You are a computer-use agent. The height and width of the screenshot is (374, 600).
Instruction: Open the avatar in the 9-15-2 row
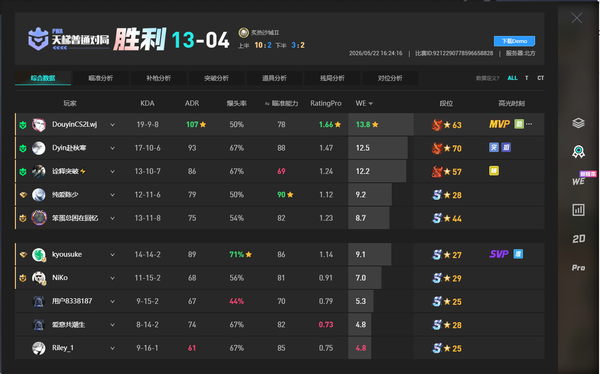pyautogui.click(x=39, y=302)
